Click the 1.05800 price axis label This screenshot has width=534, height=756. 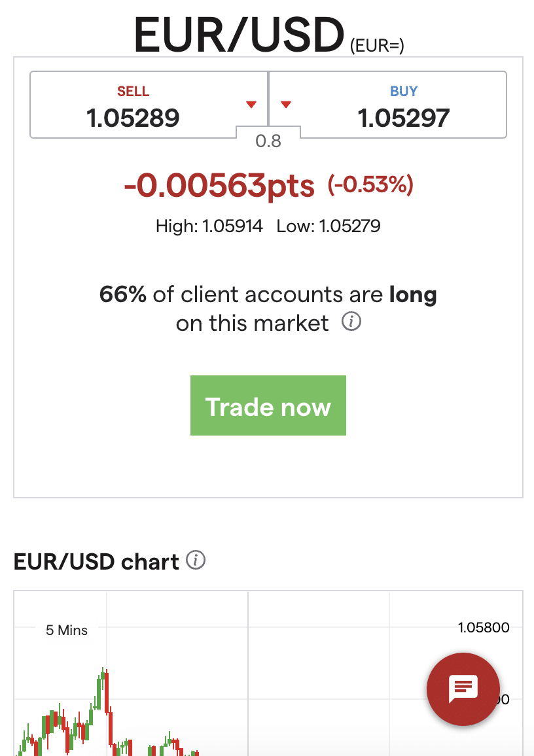484,628
